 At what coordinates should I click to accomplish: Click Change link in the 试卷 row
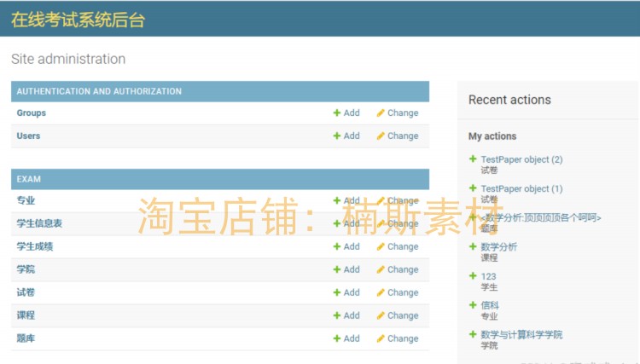click(398, 292)
